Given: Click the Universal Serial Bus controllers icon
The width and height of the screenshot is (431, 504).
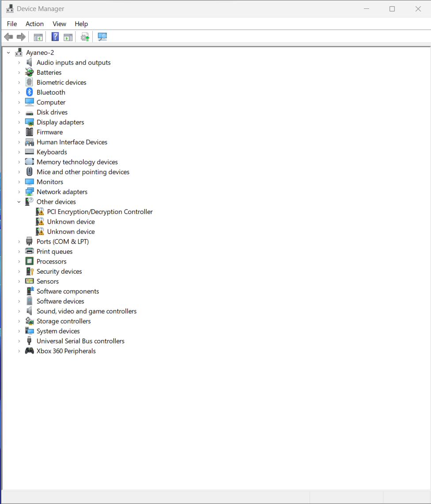Looking at the screenshot, I should pyautogui.click(x=30, y=341).
